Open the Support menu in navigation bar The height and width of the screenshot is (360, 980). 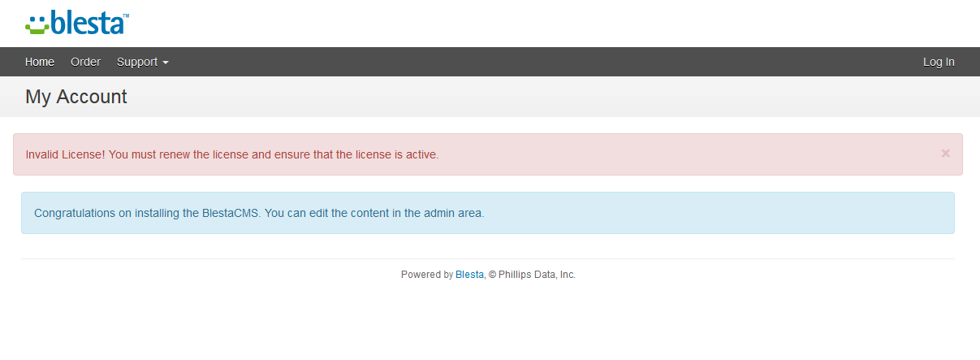click(143, 62)
